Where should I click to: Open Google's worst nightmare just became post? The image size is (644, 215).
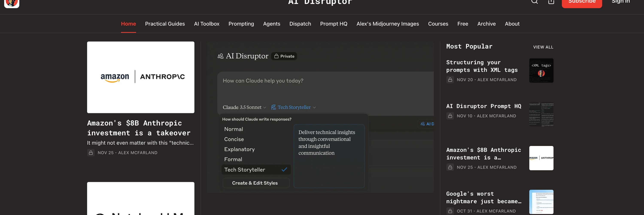tap(484, 198)
